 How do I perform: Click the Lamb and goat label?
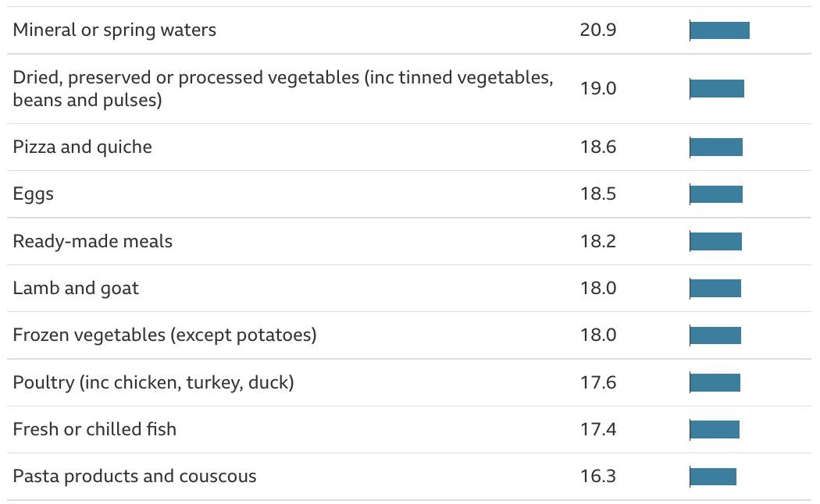pos(76,288)
